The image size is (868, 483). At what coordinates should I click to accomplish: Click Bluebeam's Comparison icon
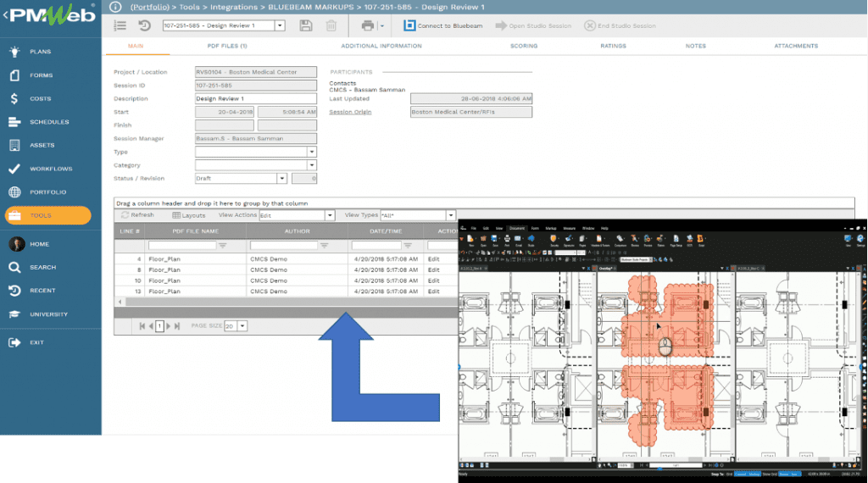(x=620, y=240)
